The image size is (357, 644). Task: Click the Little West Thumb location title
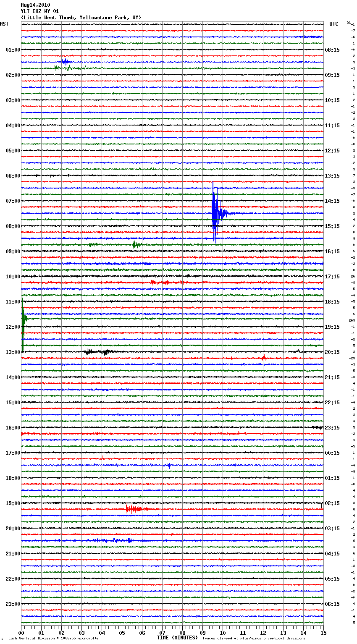(x=81, y=18)
